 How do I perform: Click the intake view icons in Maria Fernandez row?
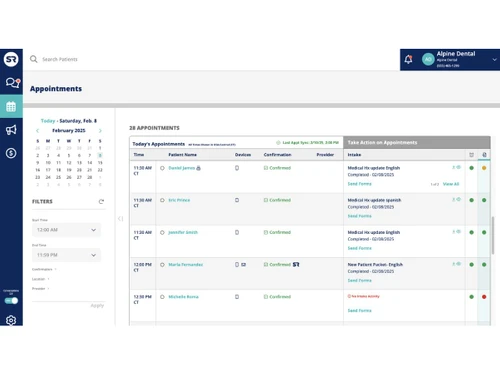click(x=456, y=264)
